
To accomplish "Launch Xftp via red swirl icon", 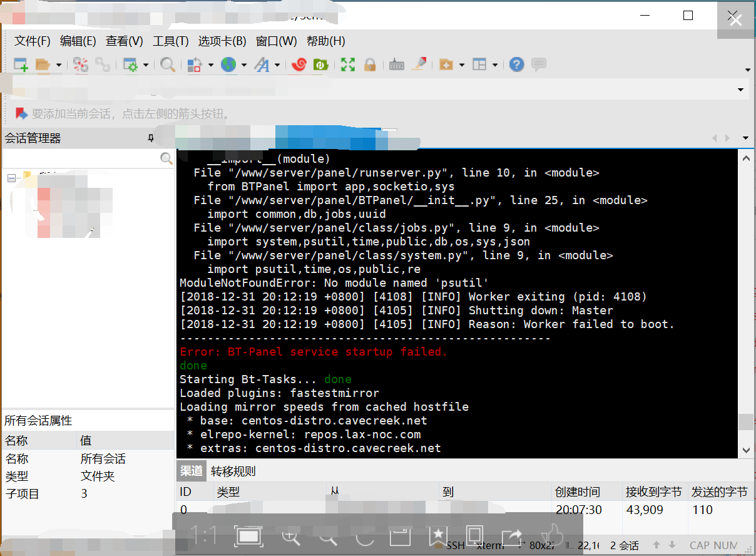I will click(x=299, y=64).
